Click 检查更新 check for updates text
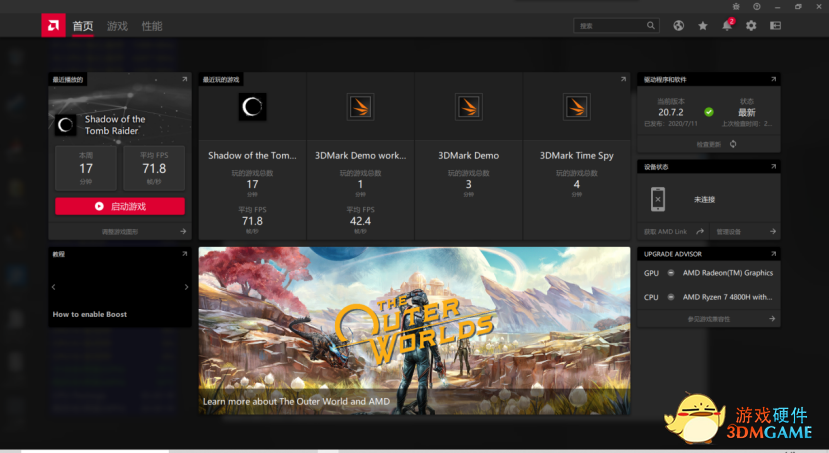The image size is (829, 453). click(708, 144)
